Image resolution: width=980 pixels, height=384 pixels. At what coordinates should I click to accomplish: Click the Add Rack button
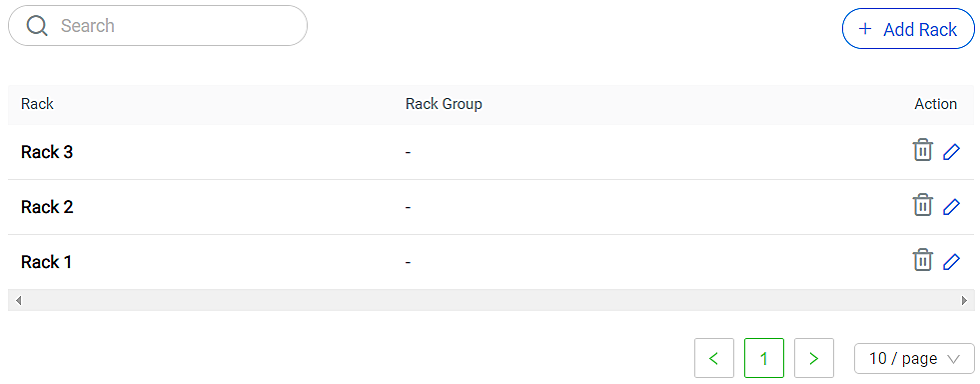coord(908,29)
